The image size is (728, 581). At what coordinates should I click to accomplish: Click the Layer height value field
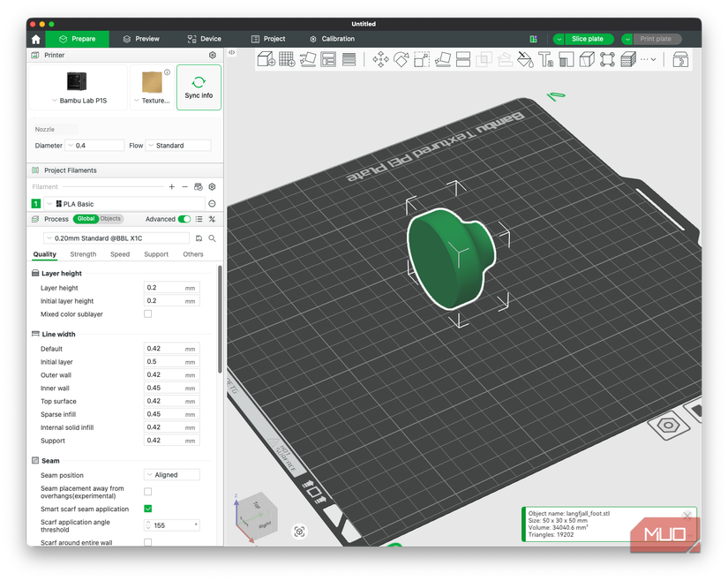(x=172, y=288)
